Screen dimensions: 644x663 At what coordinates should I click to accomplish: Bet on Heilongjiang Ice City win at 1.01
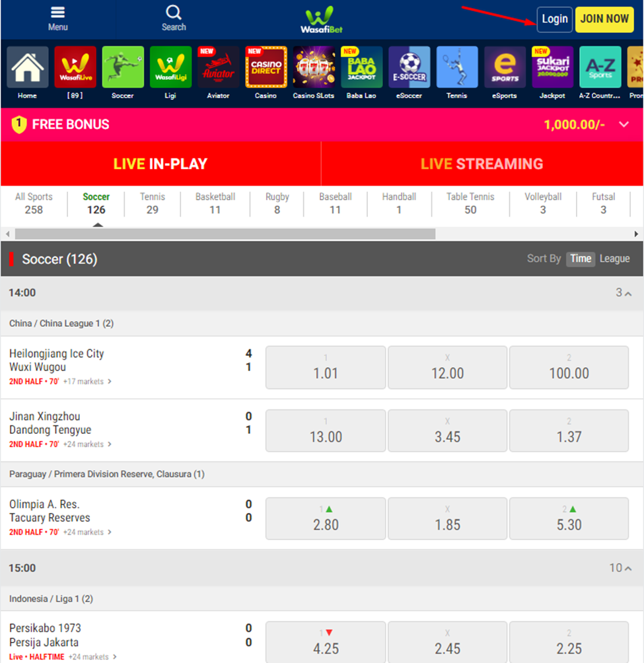(x=326, y=367)
